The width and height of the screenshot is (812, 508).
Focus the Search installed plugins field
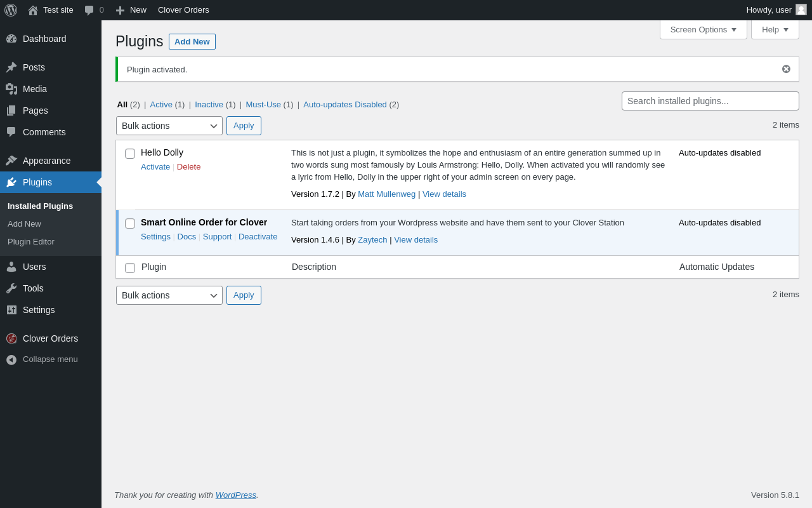point(710,101)
